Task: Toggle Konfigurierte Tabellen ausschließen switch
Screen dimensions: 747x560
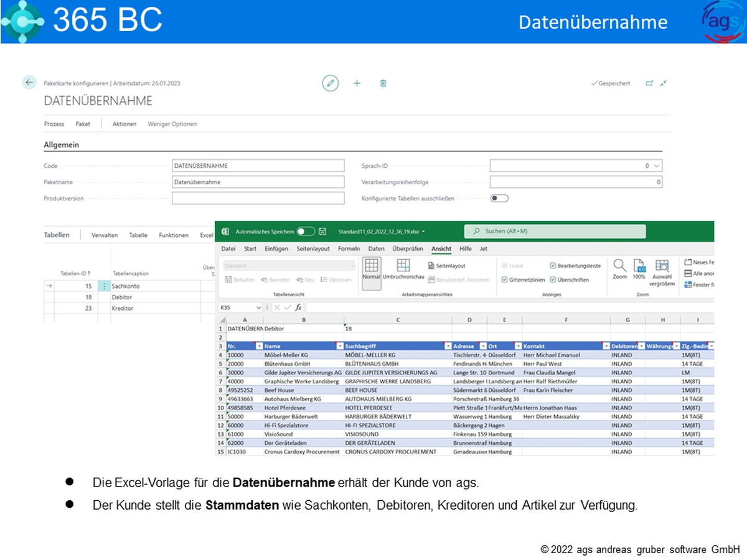Action: click(x=499, y=198)
